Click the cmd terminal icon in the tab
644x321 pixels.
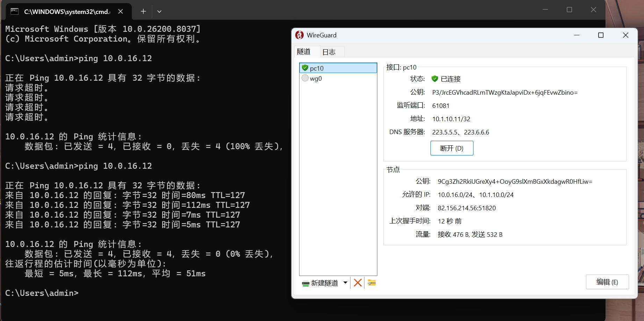click(x=15, y=12)
